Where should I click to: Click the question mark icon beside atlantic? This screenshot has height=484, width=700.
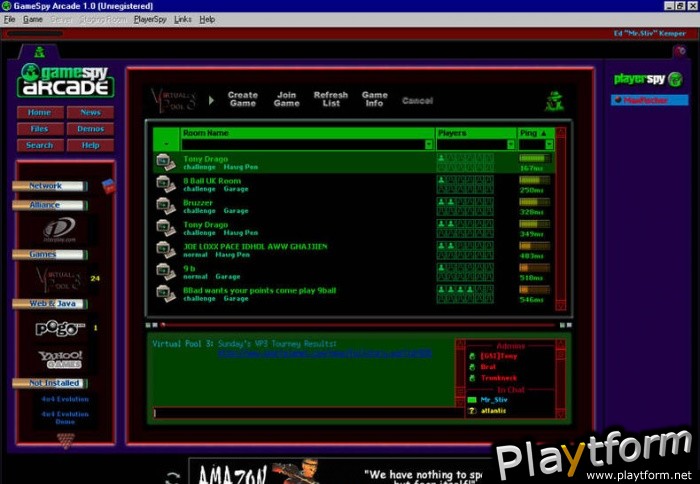pyautogui.click(x=472, y=411)
